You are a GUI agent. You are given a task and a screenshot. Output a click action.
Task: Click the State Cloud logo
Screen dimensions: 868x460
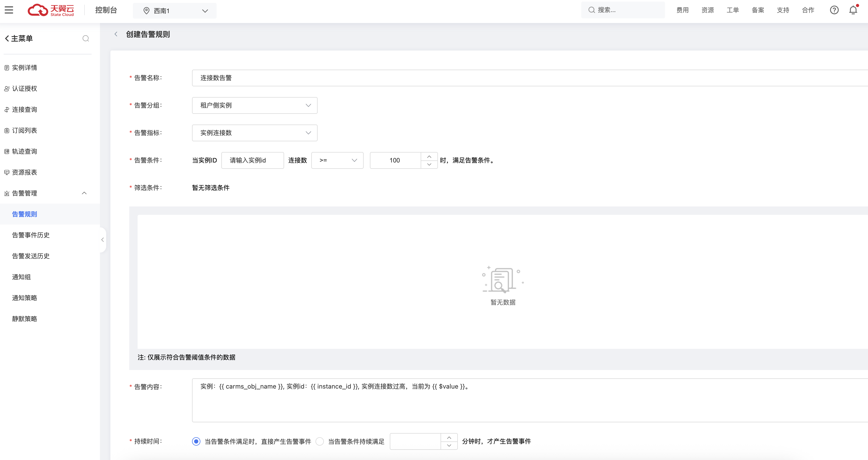pyautogui.click(x=51, y=10)
